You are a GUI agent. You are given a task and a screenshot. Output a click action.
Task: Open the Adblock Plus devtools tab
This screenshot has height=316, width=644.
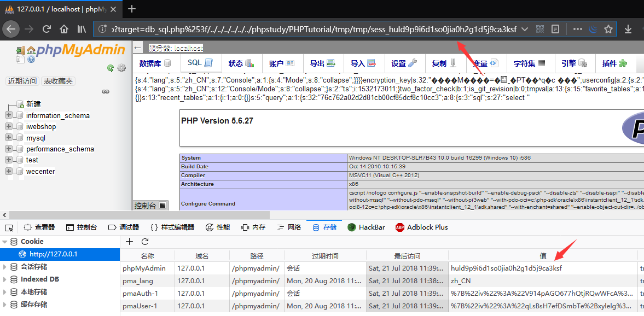pyautogui.click(x=421, y=227)
